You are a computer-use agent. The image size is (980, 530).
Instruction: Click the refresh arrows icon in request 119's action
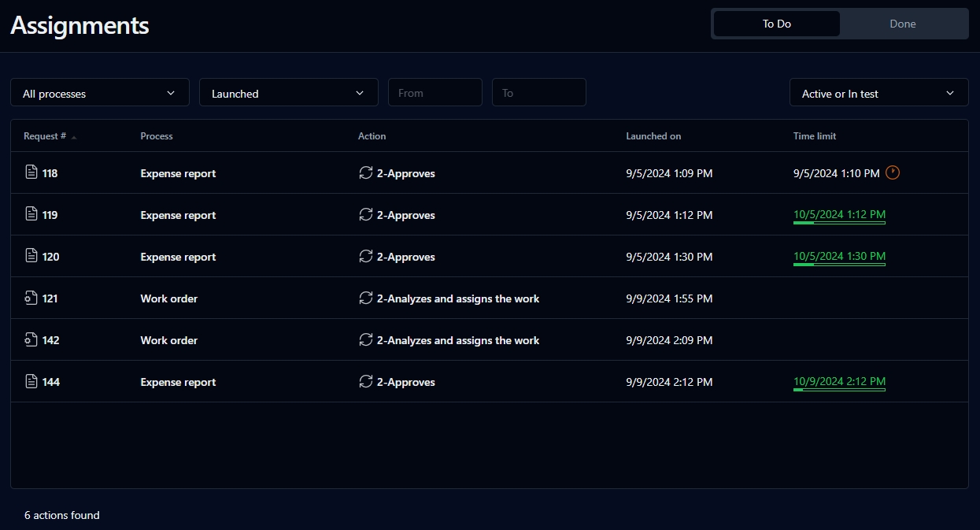(x=365, y=215)
